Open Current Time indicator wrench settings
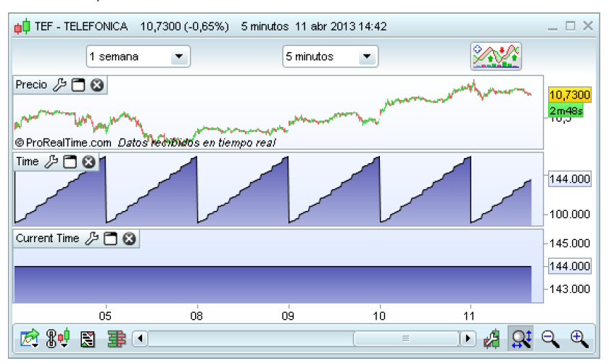The image size is (609, 364). (x=91, y=239)
